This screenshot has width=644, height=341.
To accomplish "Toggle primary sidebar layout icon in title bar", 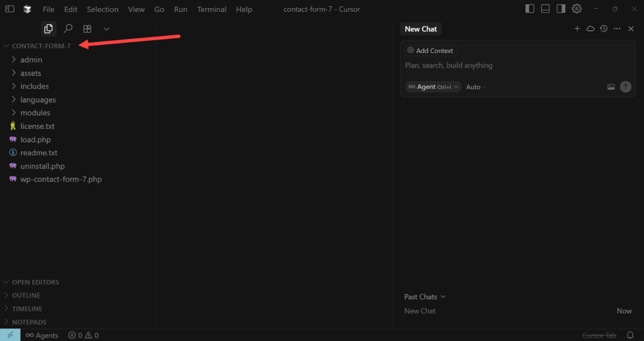I will tap(530, 9).
